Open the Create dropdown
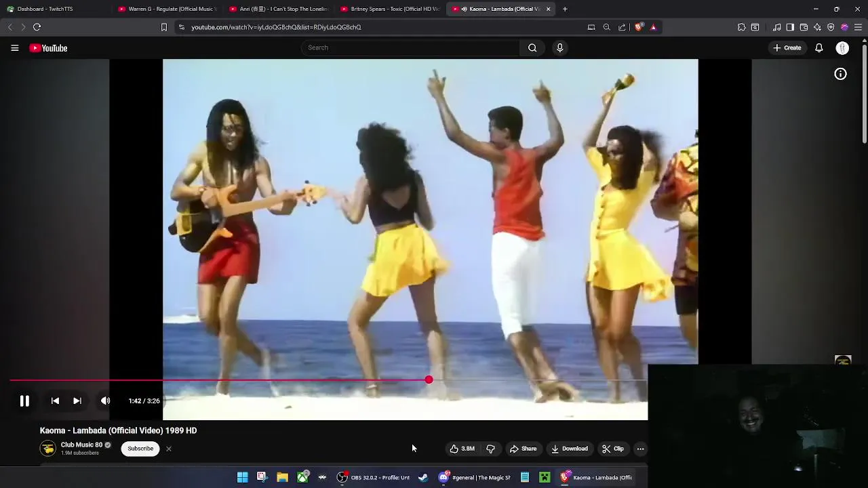 (787, 47)
